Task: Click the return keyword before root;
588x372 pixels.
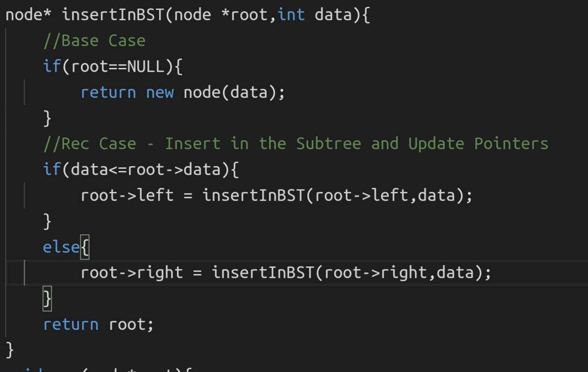Action: [x=71, y=324]
